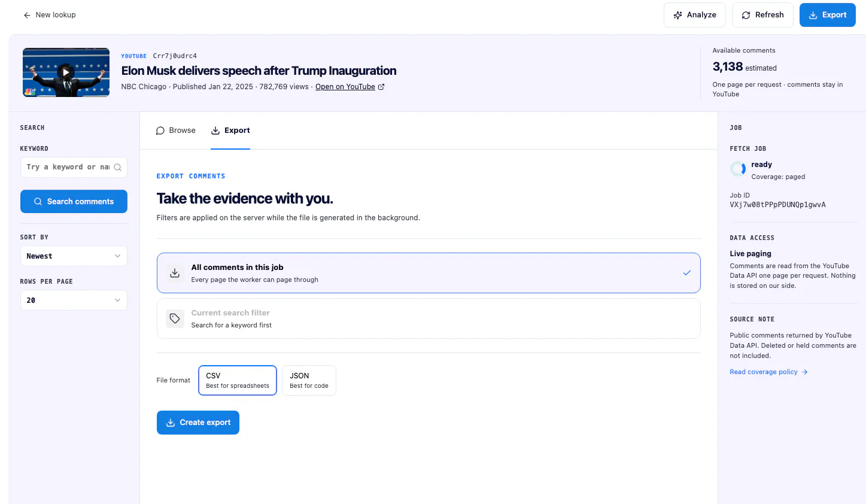Click the speech bubble icon on the Browse tab
Viewport: 866px width, 504px height.
pos(160,130)
